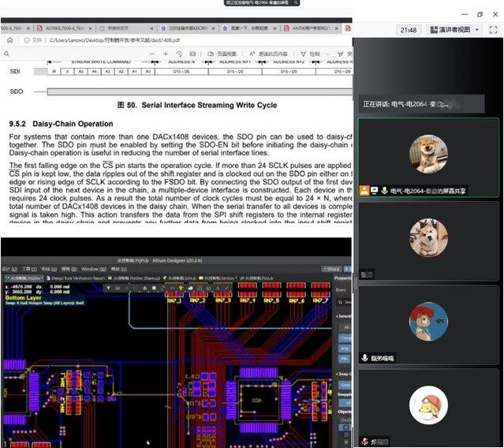Select the corgi avatar participant thumbnail
The image size is (504, 448).
pos(428,237)
